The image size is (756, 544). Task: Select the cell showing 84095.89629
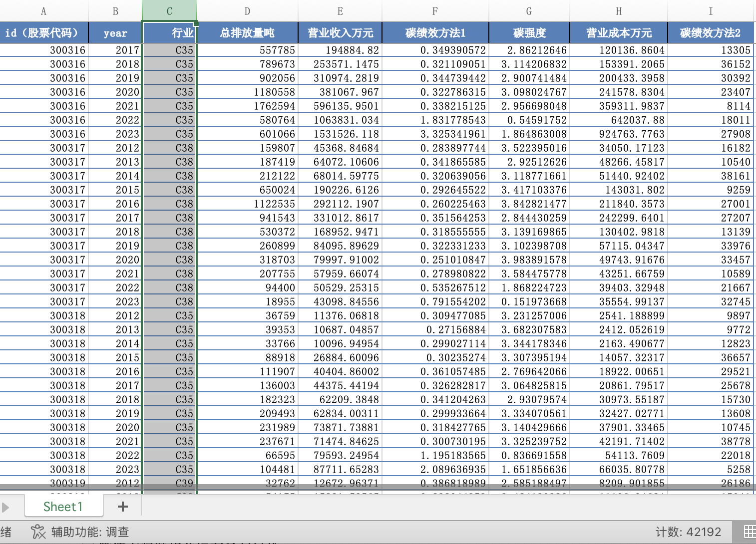pyautogui.click(x=340, y=246)
